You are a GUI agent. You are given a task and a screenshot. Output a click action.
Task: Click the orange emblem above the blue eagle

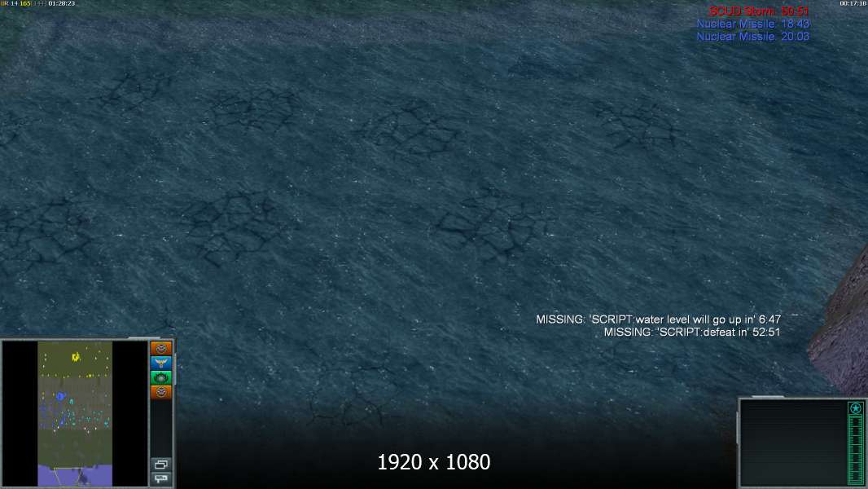[161, 348]
